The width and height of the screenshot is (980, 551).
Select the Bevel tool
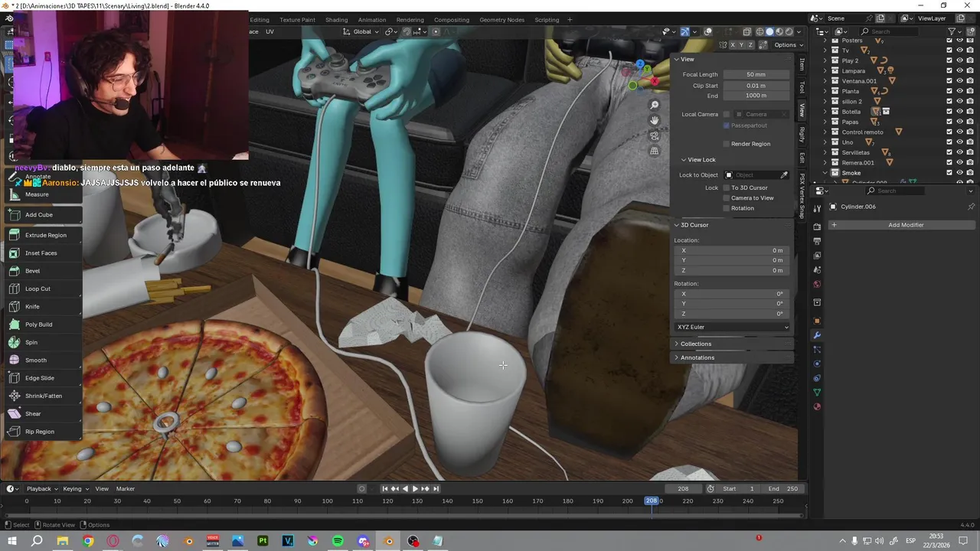pos(42,271)
